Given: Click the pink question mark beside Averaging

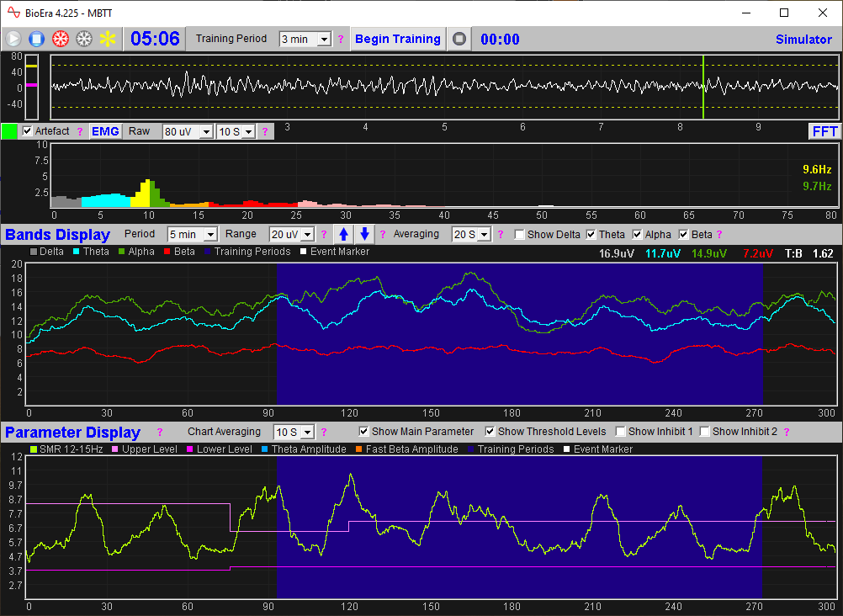Looking at the screenshot, I should point(501,234).
